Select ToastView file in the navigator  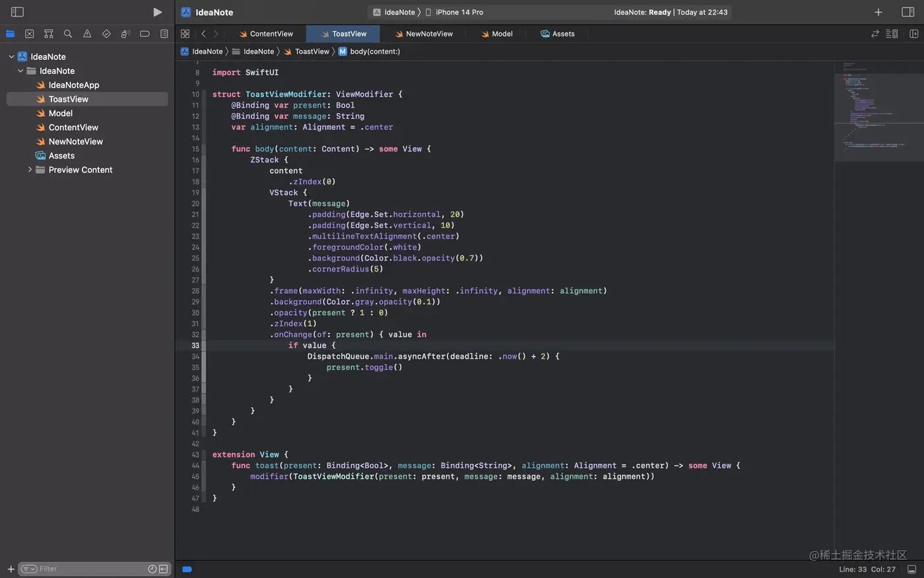(87, 99)
